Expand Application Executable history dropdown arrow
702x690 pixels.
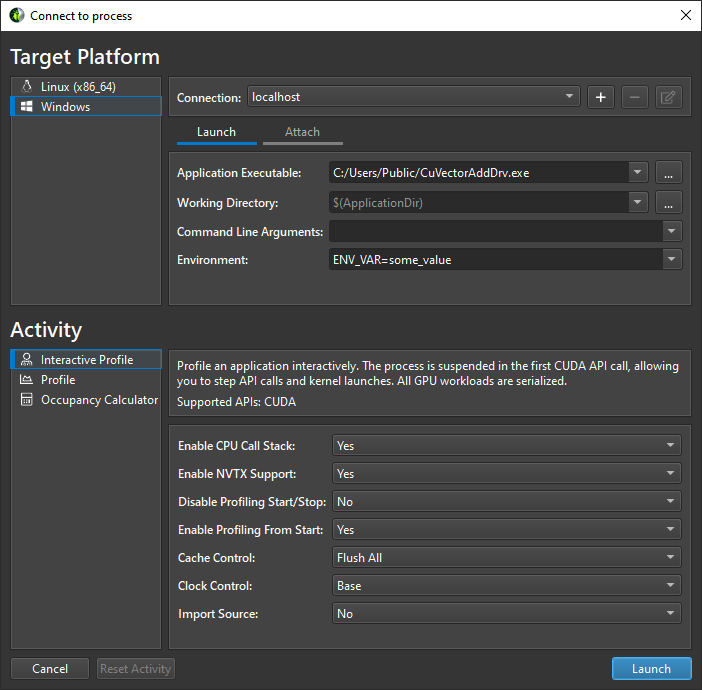click(638, 172)
